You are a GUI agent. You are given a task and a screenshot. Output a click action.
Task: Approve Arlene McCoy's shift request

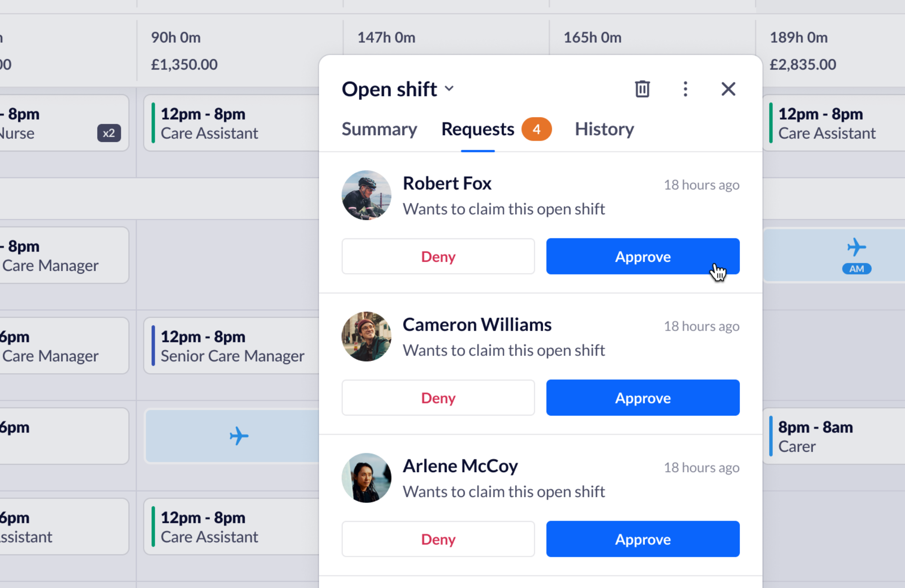click(643, 539)
